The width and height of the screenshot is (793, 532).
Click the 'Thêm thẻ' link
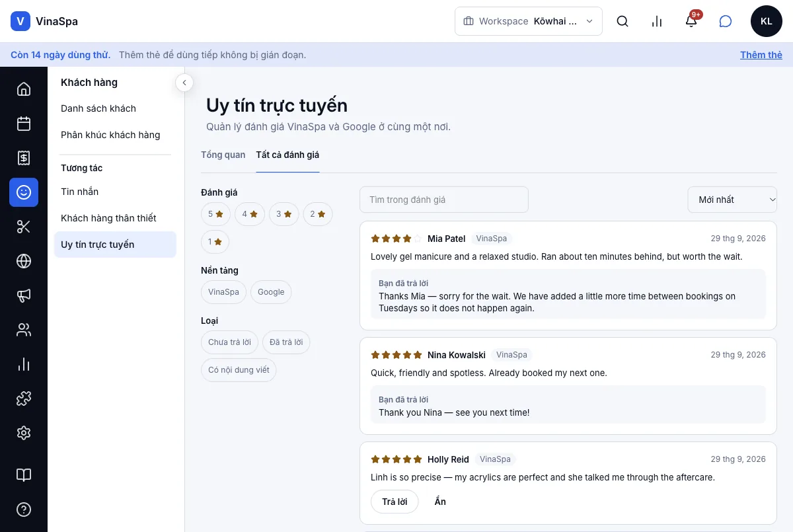coord(761,55)
